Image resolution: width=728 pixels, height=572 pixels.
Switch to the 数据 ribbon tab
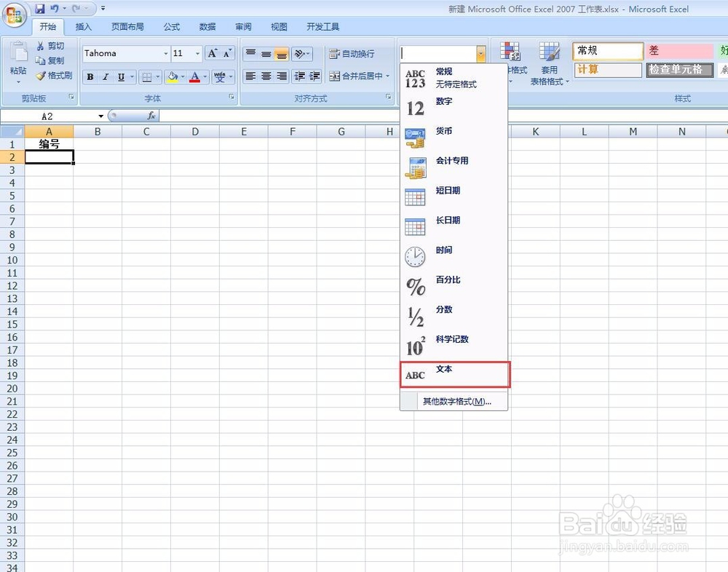coord(207,27)
